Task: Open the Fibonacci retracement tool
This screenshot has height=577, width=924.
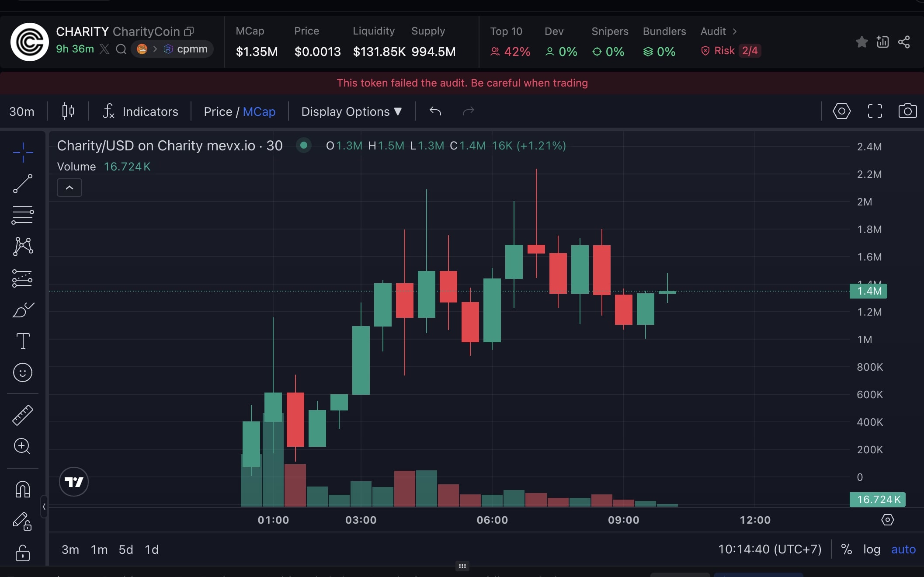Action: click(23, 215)
